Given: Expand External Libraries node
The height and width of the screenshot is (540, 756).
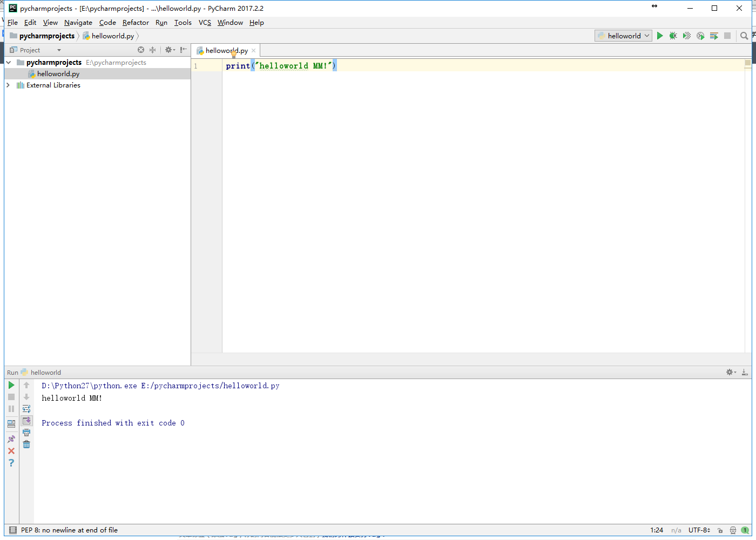Looking at the screenshot, I should click(8, 85).
